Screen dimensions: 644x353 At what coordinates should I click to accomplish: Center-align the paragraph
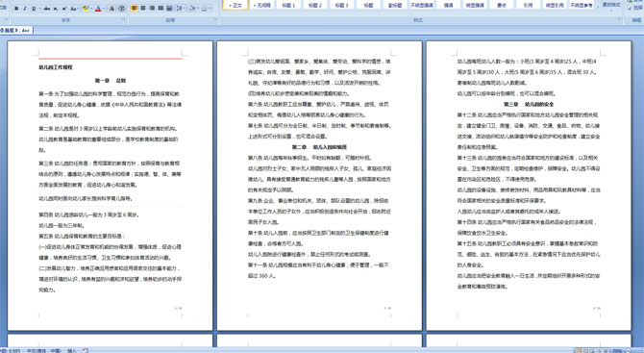[143, 8]
